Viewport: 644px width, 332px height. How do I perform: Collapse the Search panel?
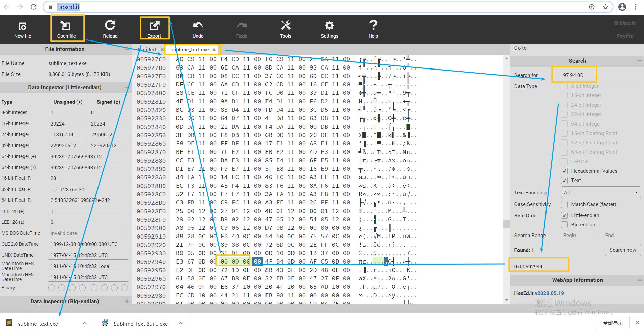coord(639,61)
